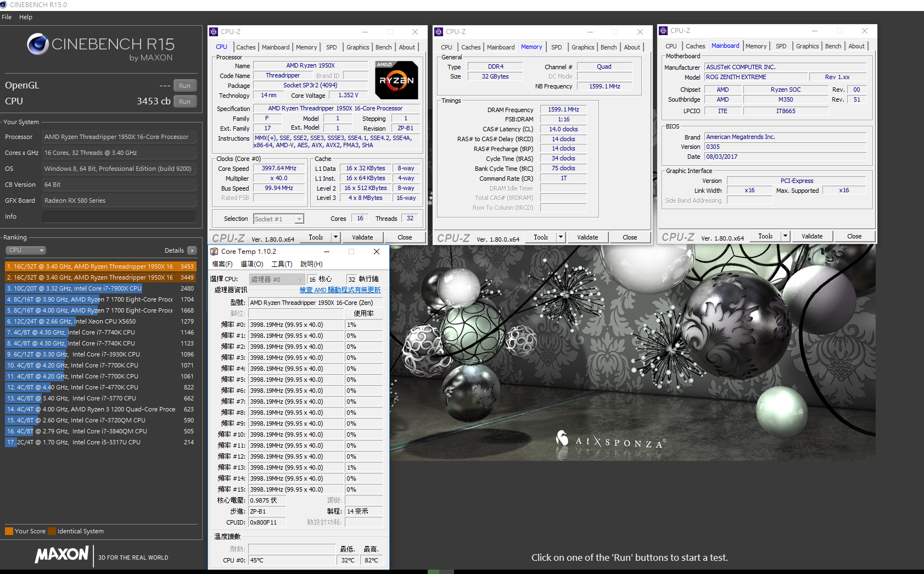Open the Core Temp 檔案(F) menu
The image size is (924, 574).
click(222, 264)
